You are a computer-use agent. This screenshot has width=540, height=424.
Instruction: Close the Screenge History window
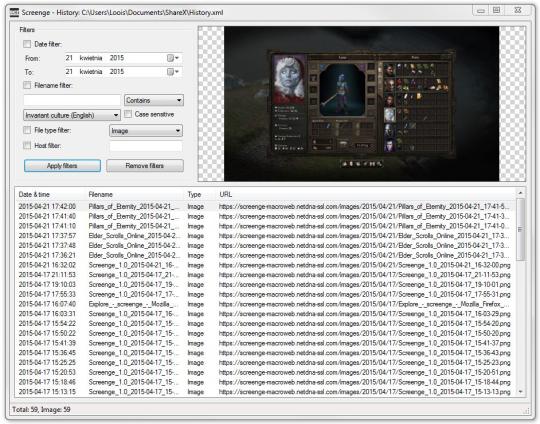click(x=518, y=10)
